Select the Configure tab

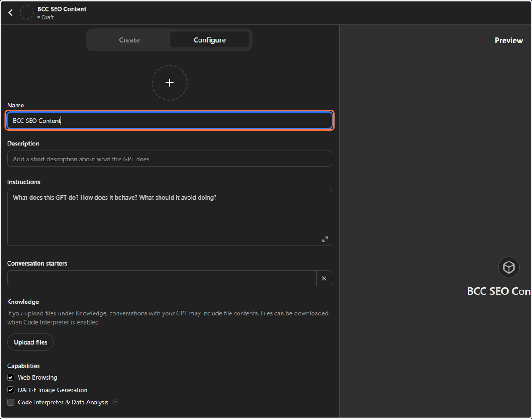tap(210, 40)
